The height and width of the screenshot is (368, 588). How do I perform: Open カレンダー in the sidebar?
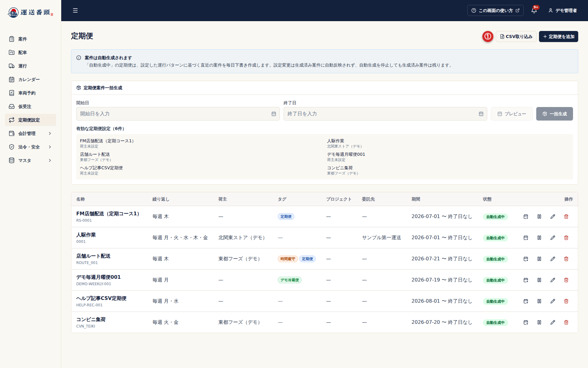coord(30,79)
